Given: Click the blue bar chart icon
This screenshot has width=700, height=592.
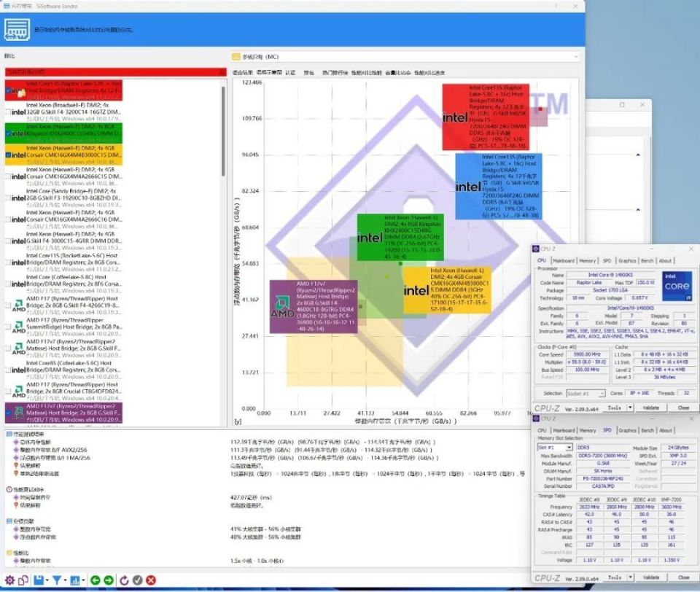Looking at the screenshot, I should click(75, 580).
